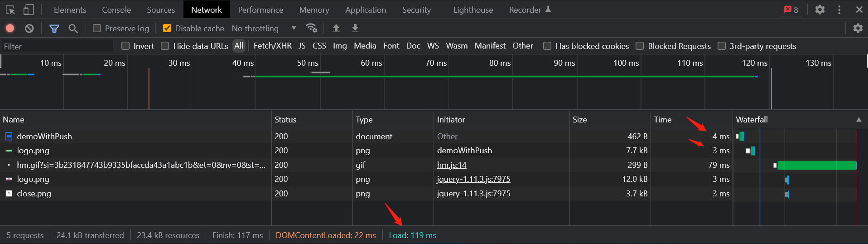Toggle the filter funnel icon
The image size is (868, 244).
[54, 29]
